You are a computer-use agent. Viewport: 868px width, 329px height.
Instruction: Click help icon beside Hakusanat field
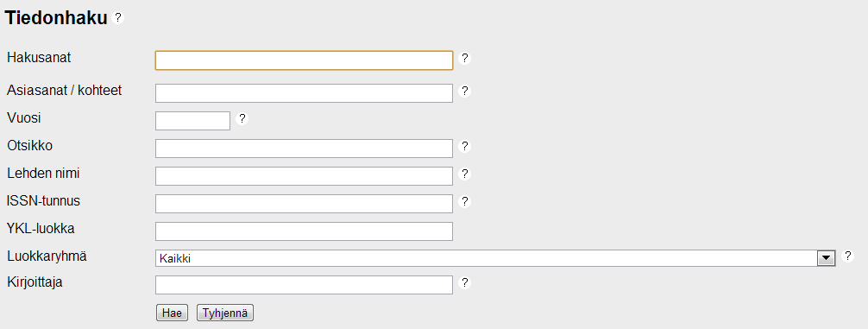(x=465, y=58)
